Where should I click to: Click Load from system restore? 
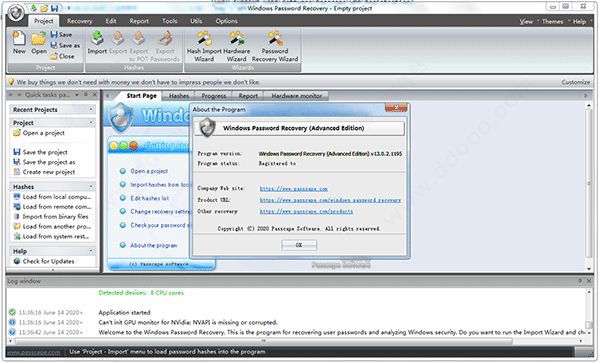pos(52,236)
